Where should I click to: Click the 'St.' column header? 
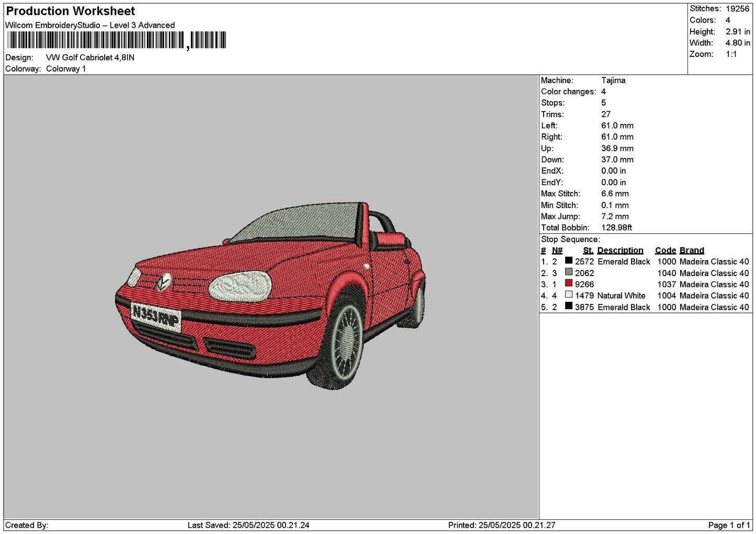pos(588,251)
